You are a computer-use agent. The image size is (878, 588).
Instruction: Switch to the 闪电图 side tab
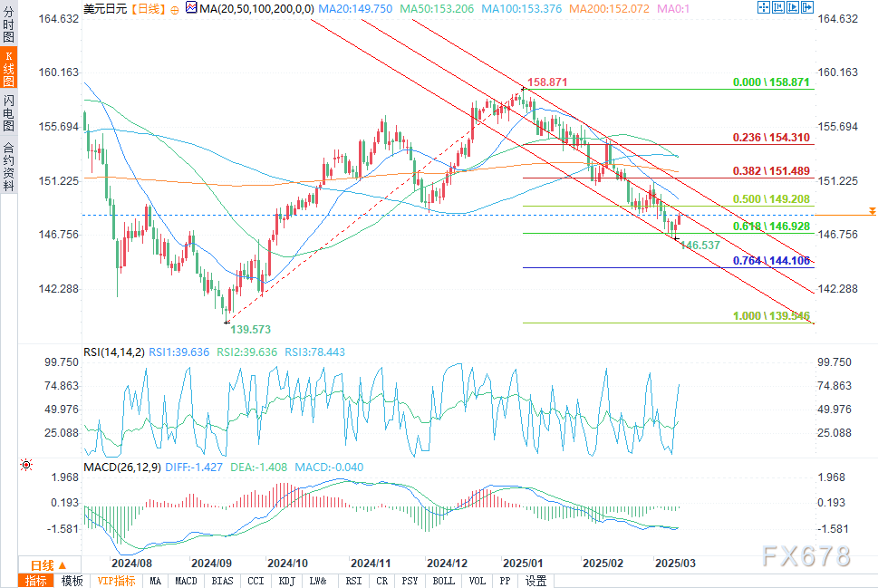[x=8, y=112]
